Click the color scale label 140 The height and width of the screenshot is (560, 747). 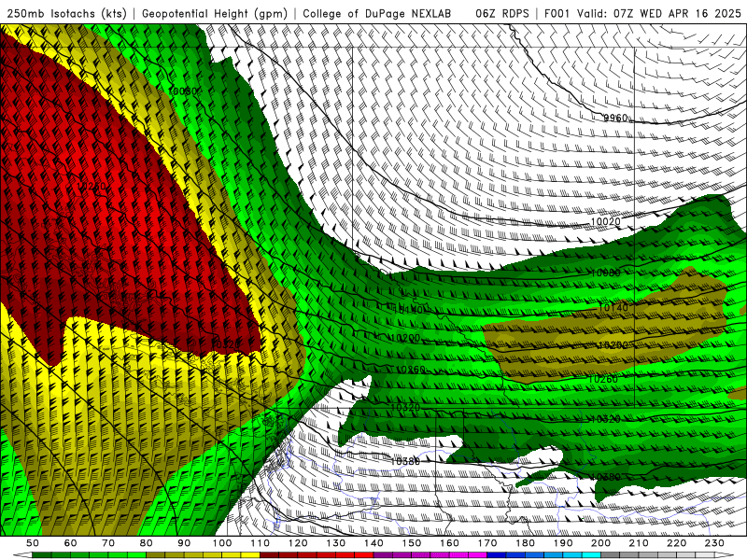pyautogui.click(x=374, y=543)
